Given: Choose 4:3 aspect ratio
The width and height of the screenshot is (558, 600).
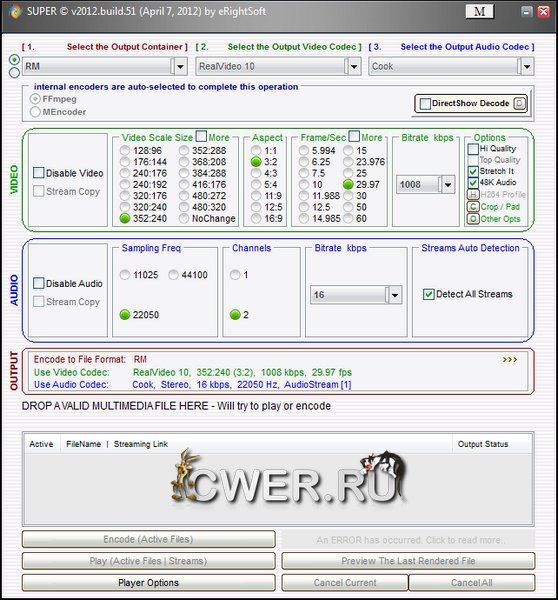Looking at the screenshot, I should tap(256, 173).
